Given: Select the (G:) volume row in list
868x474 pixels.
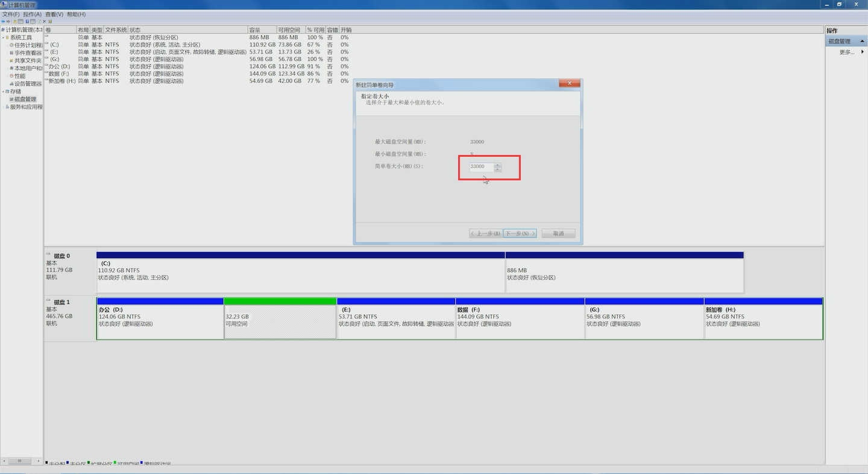Looking at the screenshot, I should pyautogui.click(x=197, y=59).
